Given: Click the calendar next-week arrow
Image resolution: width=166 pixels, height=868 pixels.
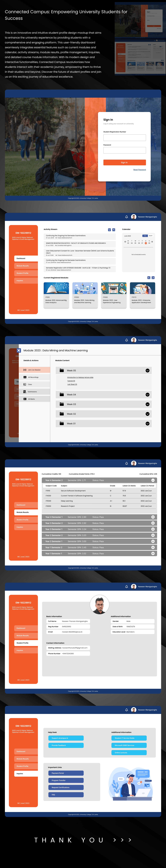Looking at the screenshot, I should coord(152,242).
